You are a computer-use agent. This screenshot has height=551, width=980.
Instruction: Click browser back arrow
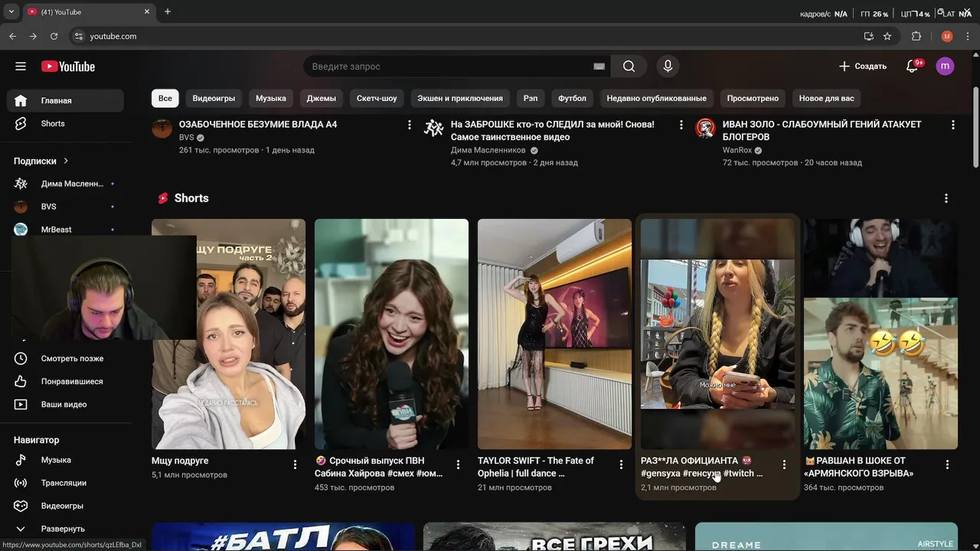[x=12, y=36]
